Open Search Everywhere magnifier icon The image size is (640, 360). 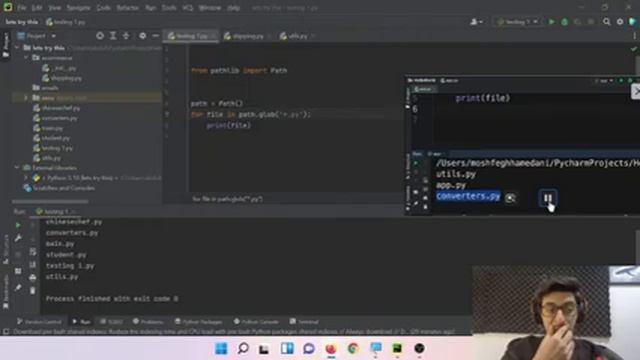tap(607, 22)
